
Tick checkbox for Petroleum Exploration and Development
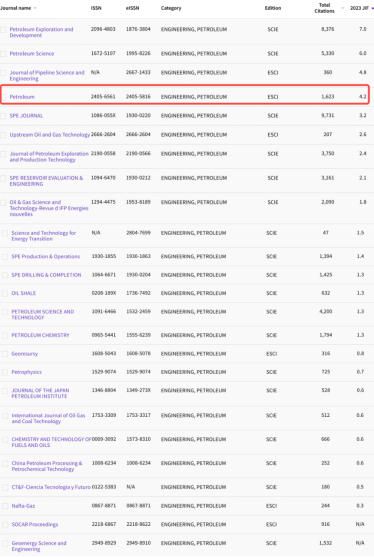coord(3,30)
